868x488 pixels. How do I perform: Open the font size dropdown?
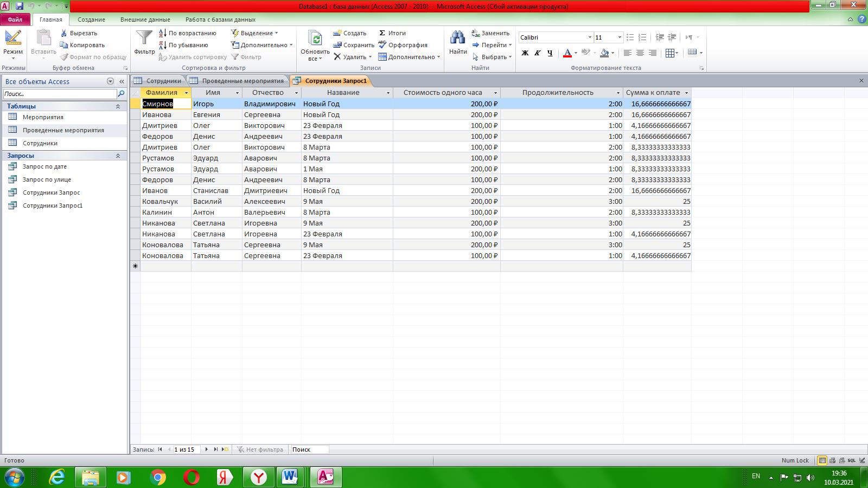coord(620,37)
